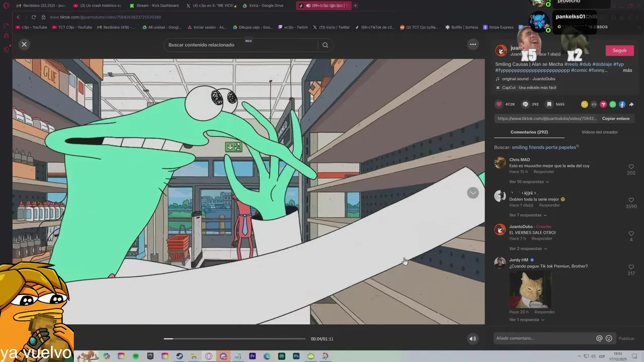Open Photoshop from the taskbar
Viewport: 644px width, 362px height.
point(296,356)
